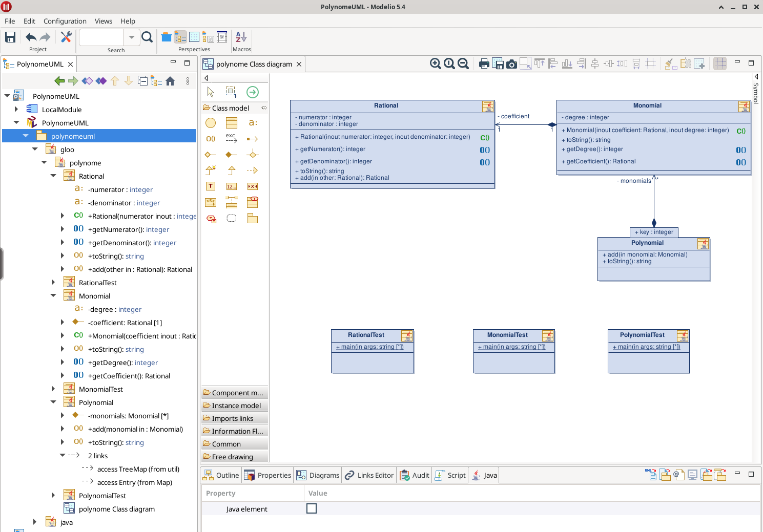Open the search box dropdown arrow
The height and width of the screenshot is (532, 763).
pyautogui.click(x=131, y=37)
